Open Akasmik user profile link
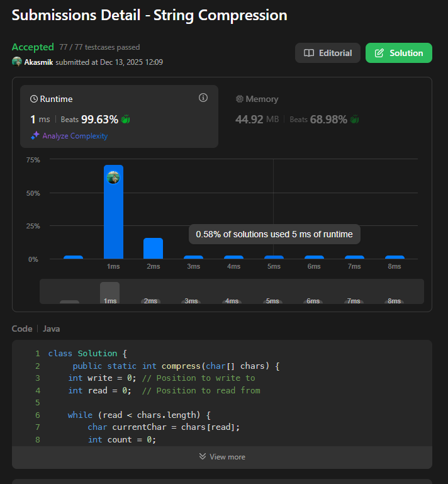 pos(38,62)
